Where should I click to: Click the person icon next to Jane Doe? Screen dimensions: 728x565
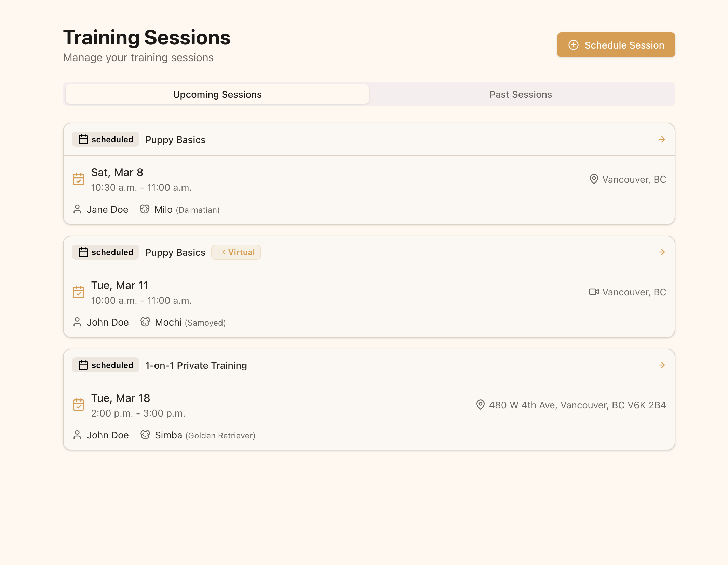point(77,209)
